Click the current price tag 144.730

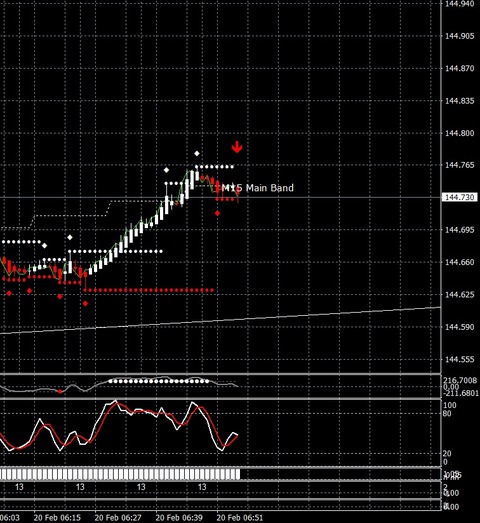460,197
